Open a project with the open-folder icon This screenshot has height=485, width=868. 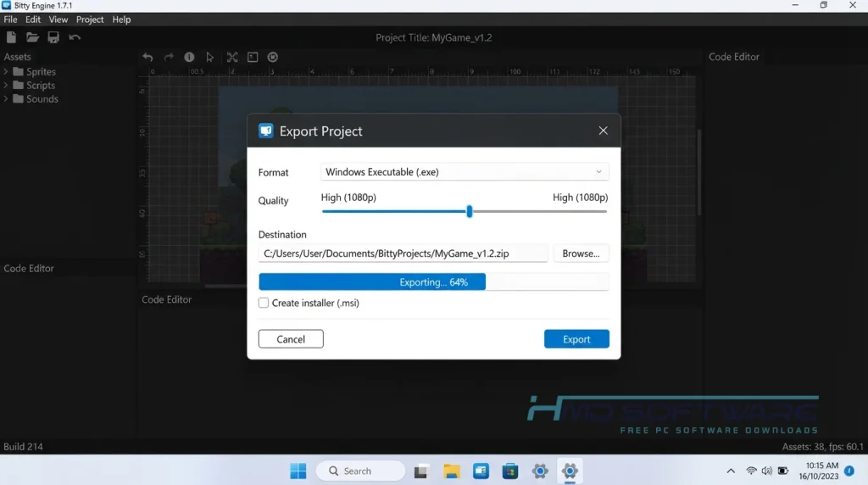tap(32, 37)
